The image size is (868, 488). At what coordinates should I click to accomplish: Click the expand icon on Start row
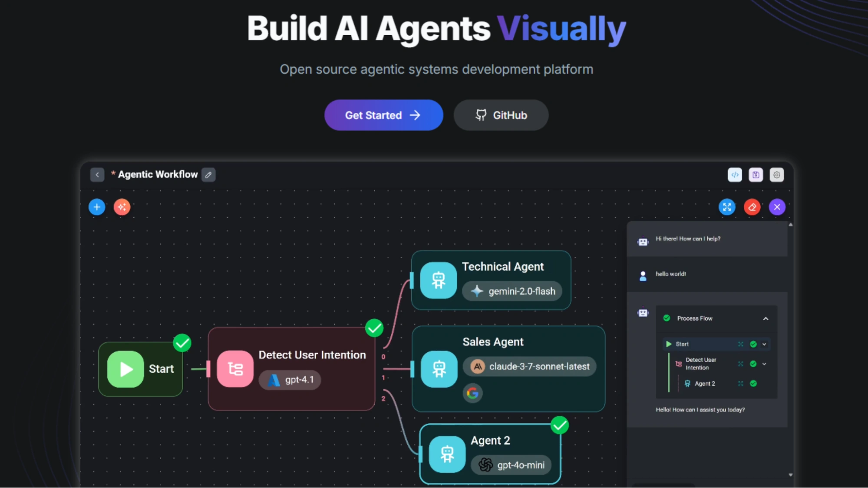741,344
